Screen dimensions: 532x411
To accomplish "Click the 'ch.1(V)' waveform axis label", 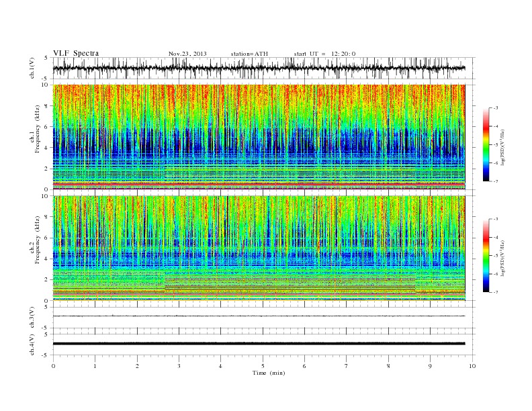I will (x=32, y=68).
